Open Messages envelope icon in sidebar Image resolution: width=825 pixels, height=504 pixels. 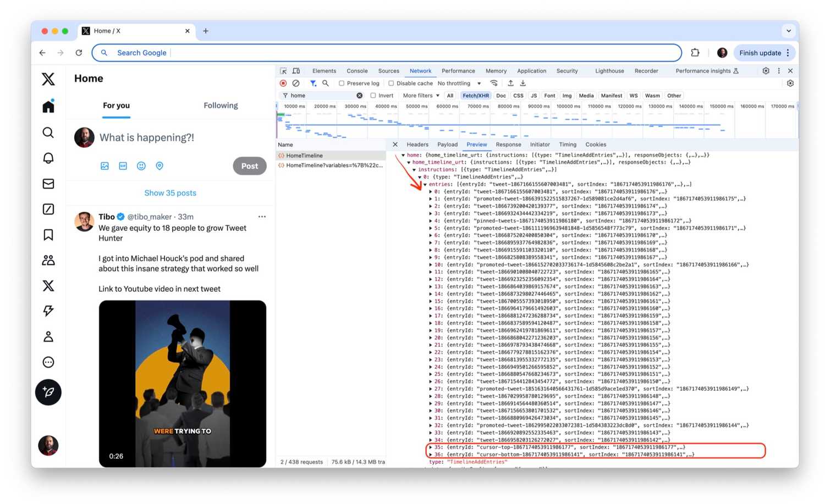click(48, 184)
